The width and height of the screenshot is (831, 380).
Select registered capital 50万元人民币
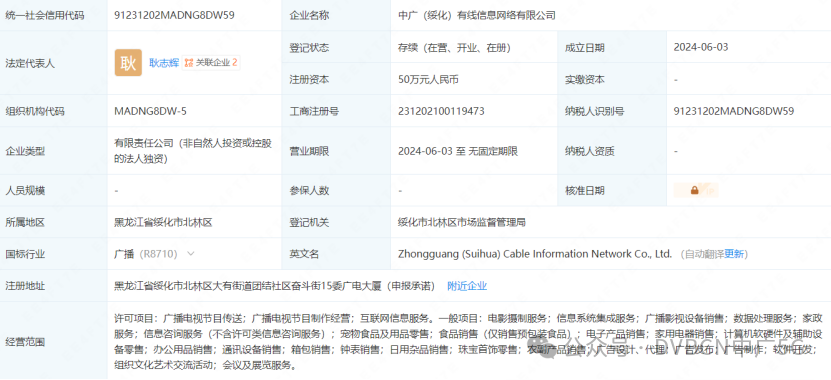(x=428, y=80)
